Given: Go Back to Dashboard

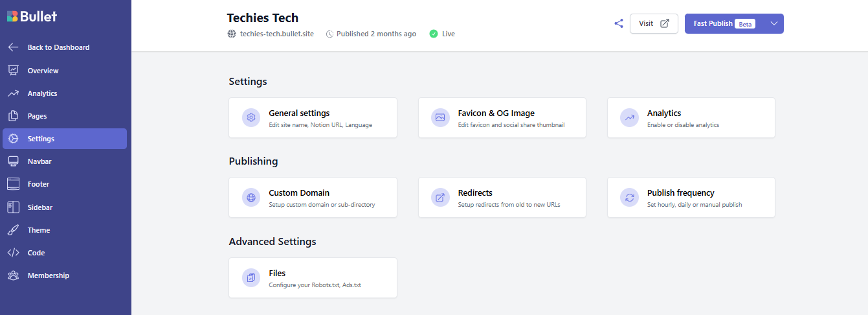Looking at the screenshot, I should click(58, 47).
